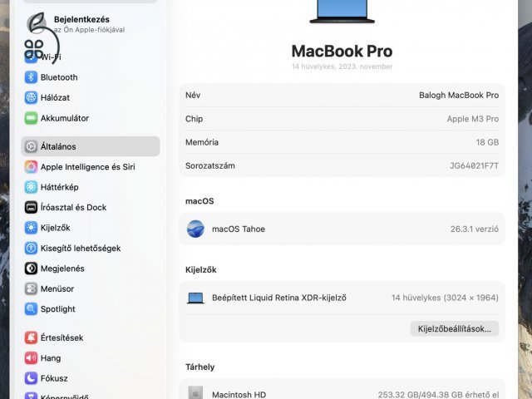Click the 14 hüvelykes (3024 × 1964) value
The image size is (532, 399).
point(445,298)
